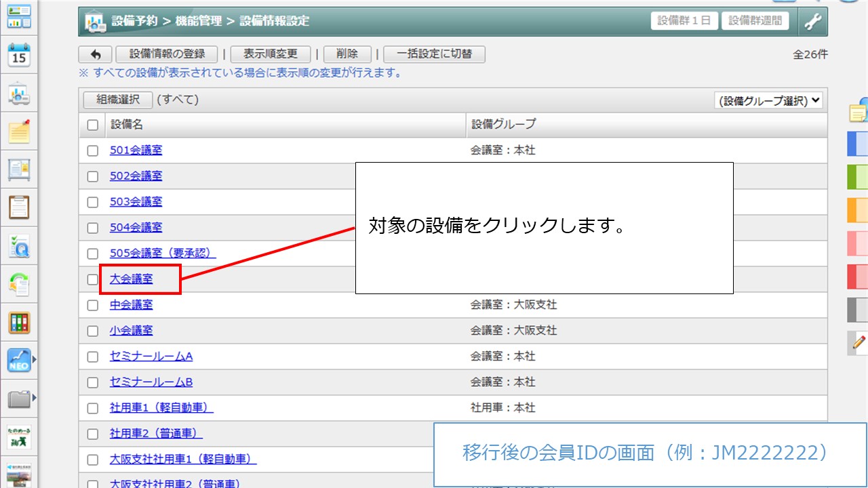
Task: Select the green color swatch on right
Action: click(858, 177)
